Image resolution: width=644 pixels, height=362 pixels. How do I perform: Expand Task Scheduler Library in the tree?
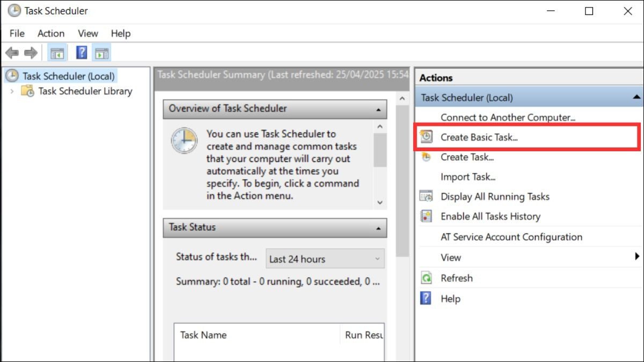pyautogui.click(x=11, y=91)
